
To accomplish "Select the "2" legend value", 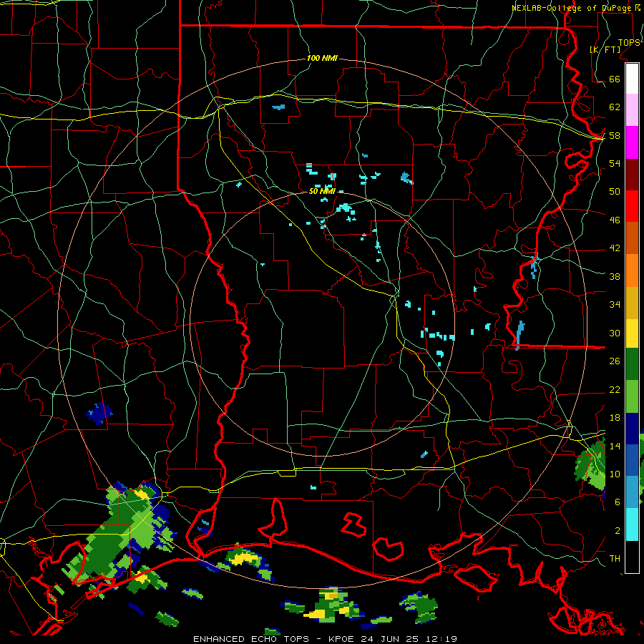I will [x=618, y=530].
